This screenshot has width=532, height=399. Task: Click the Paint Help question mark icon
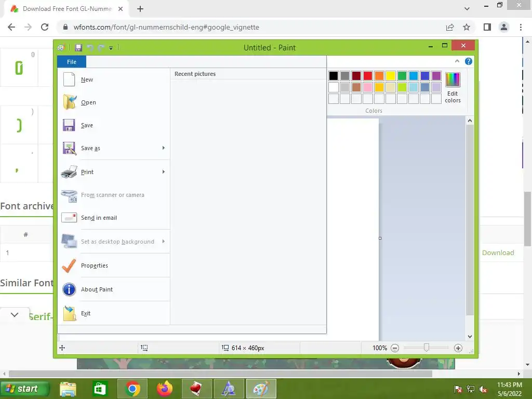coord(469,61)
